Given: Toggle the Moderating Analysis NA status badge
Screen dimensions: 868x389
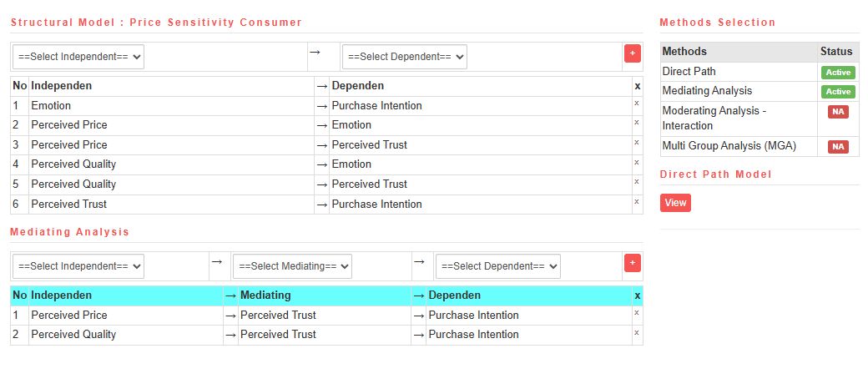Looking at the screenshot, I should [x=838, y=112].
